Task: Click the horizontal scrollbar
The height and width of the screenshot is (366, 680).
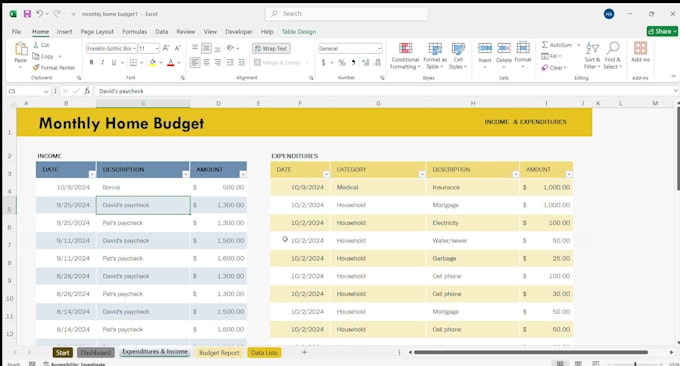Action: pyautogui.click(x=531, y=352)
